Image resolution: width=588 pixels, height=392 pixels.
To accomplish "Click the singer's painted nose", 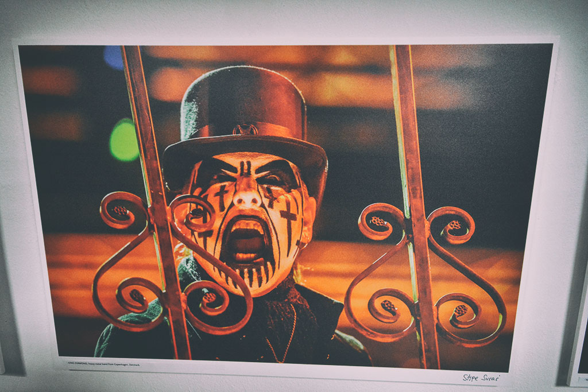I will pos(248,198).
